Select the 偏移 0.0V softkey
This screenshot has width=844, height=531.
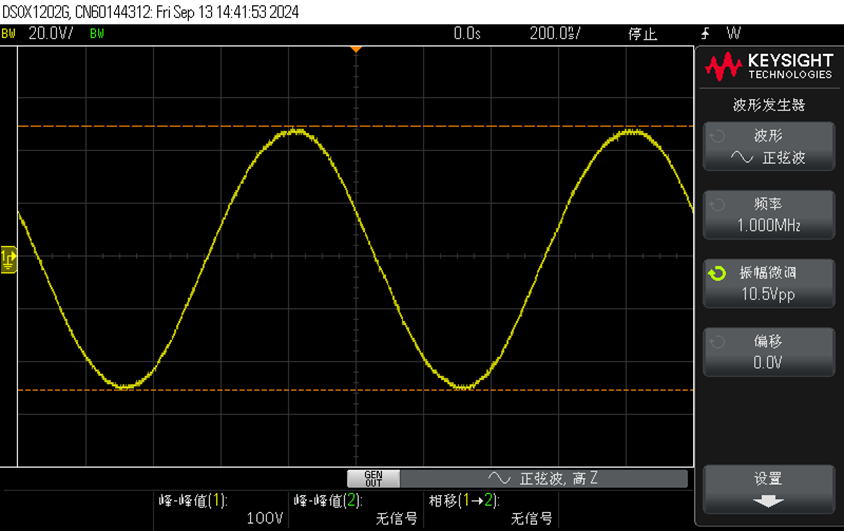point(768,352)
